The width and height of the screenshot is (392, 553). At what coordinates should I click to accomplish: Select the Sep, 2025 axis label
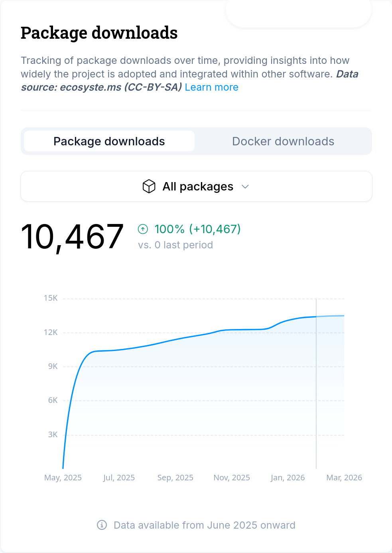tap(175, 478)
